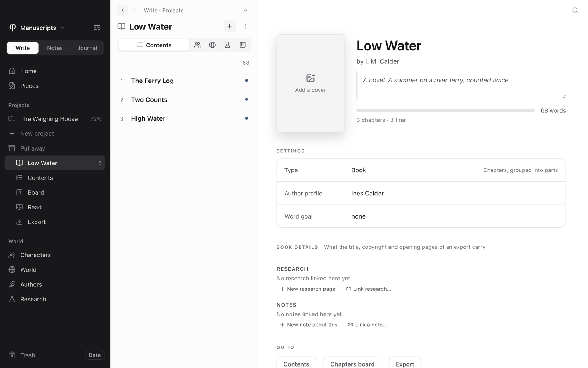Click New research page

tap(308, 289)
